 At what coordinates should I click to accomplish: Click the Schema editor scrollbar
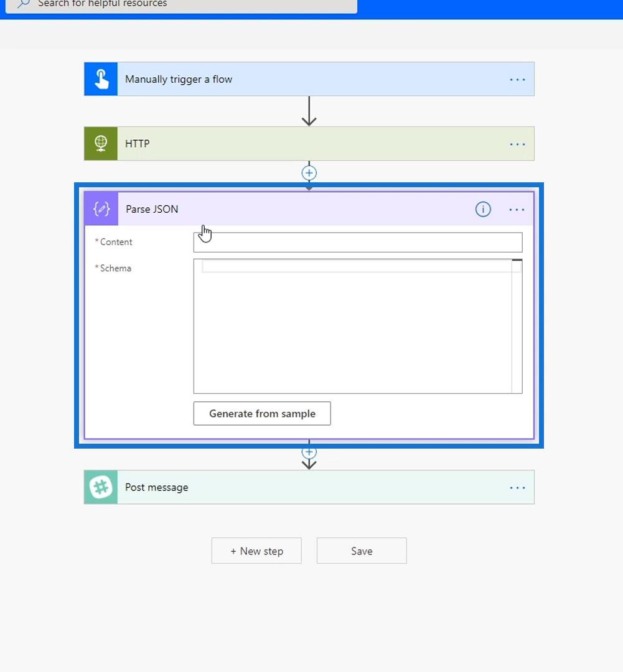pos(517,326)
